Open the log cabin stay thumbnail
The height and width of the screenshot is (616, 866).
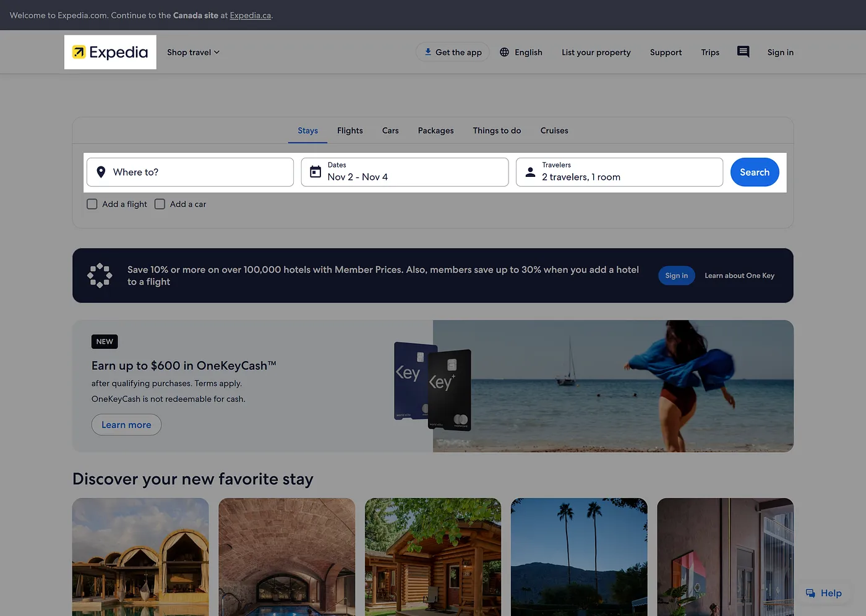coord(432,557)
